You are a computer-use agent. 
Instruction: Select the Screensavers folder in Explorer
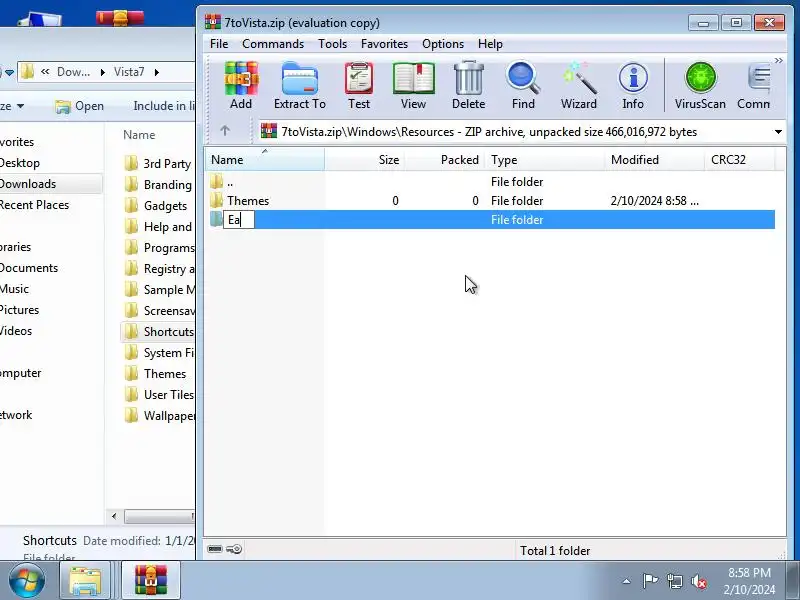(x=159, y=310)
